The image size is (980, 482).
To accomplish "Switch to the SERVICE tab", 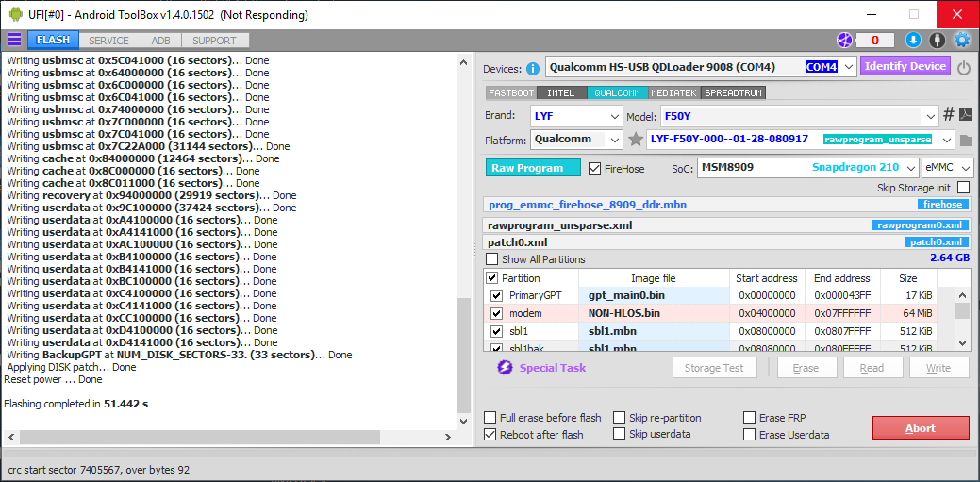I will 108,41.
